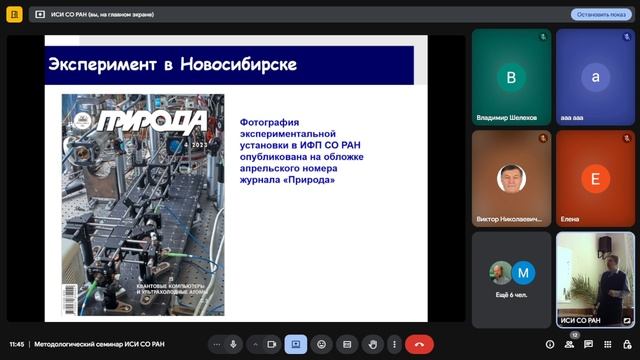
Task: Click muted mic icon on Виктор Николаевич tile
Action: 543,138
